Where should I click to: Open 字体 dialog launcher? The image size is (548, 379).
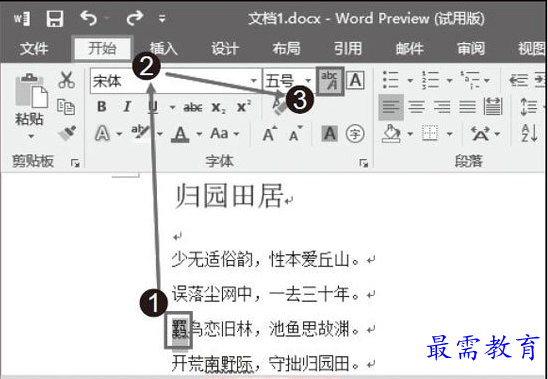[364, 163]
